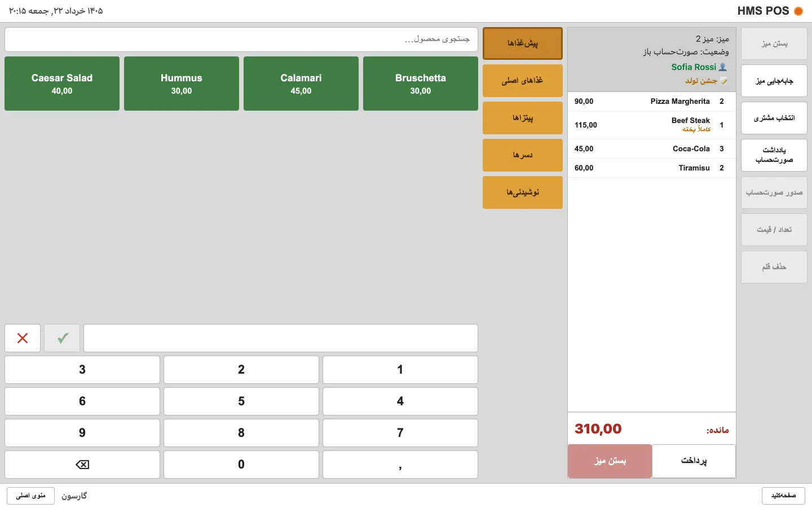Open the انتخاب مشتری customer selector

pyautogui.click(x=774, y=118)
